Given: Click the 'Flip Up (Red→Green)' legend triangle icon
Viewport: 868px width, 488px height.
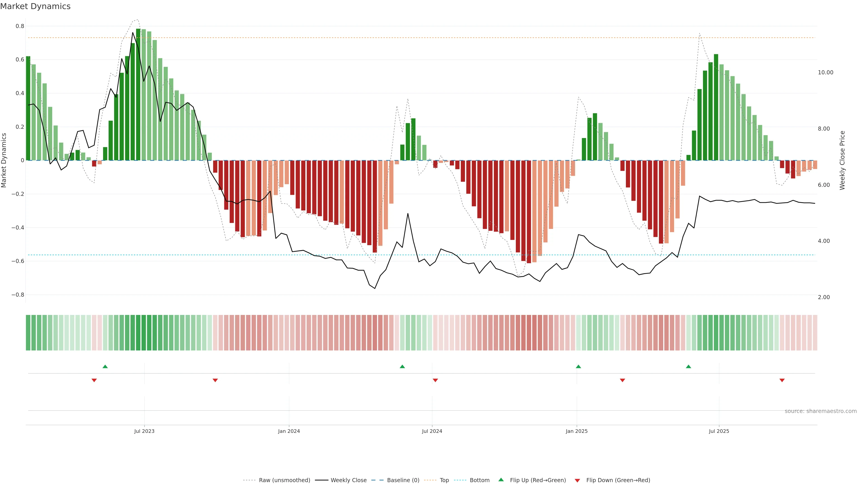Looking at the screenshot, I should click(501, 480).
